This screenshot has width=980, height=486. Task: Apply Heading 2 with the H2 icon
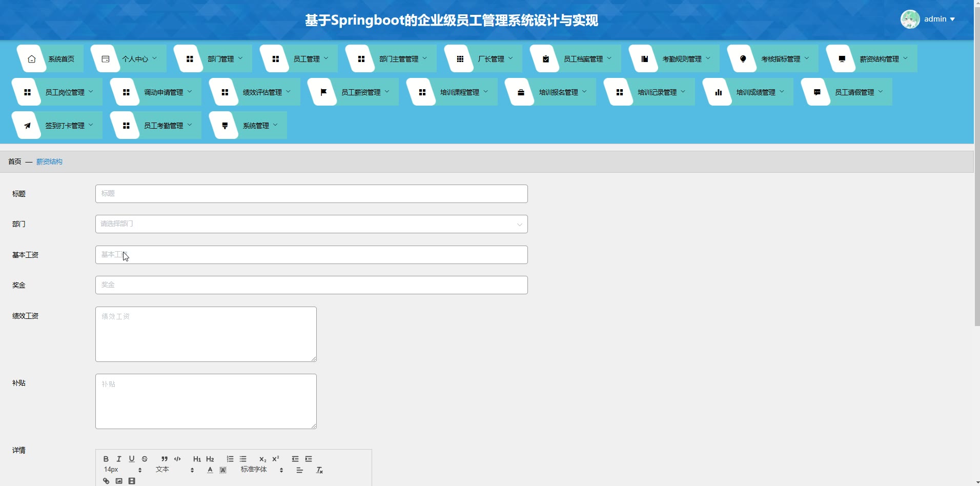tap(210, 459)
